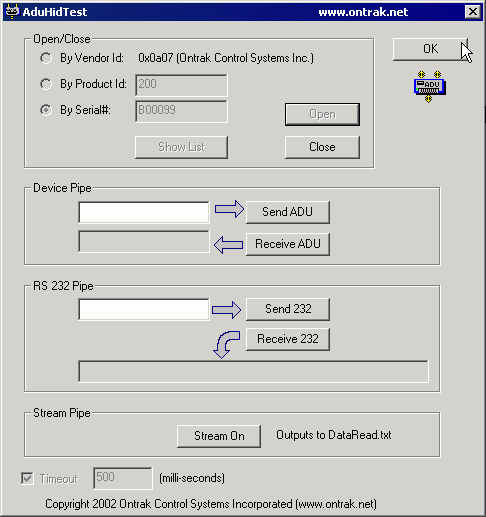
Task: Click the ADU device logo icon
Action: [430, 87]
